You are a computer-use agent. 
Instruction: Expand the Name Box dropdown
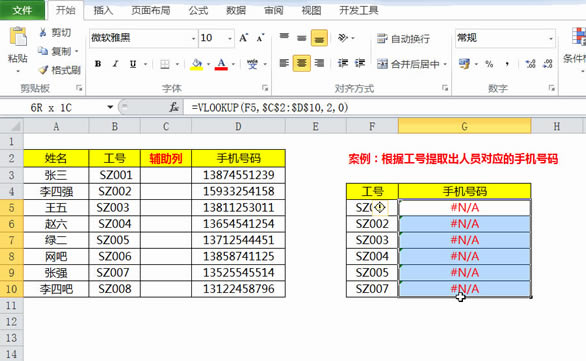tap(110, 108)
